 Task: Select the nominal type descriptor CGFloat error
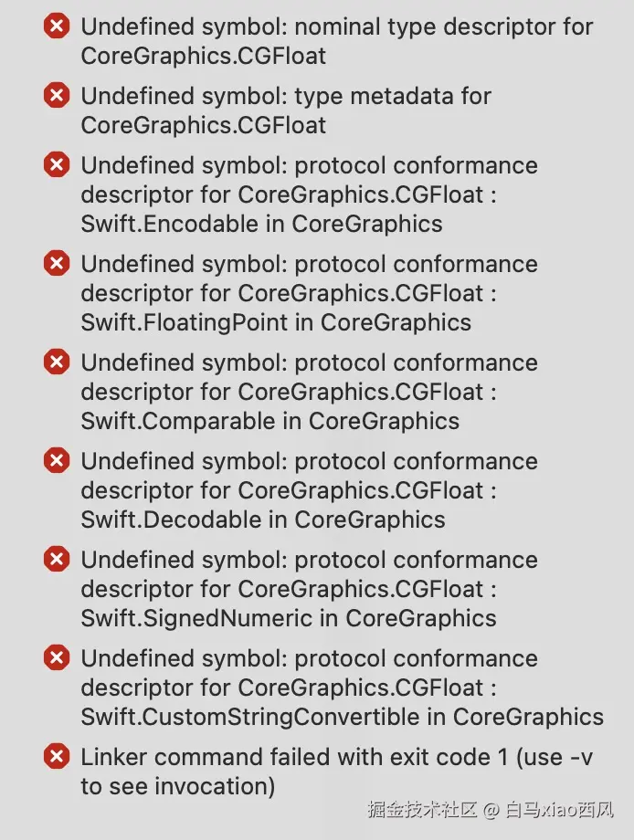point(336,41)
